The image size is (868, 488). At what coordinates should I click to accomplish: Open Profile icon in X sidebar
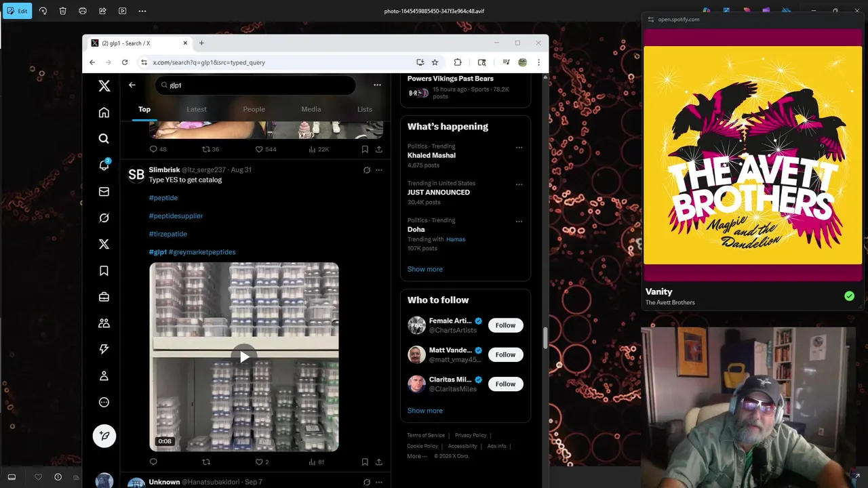[104, 375]
